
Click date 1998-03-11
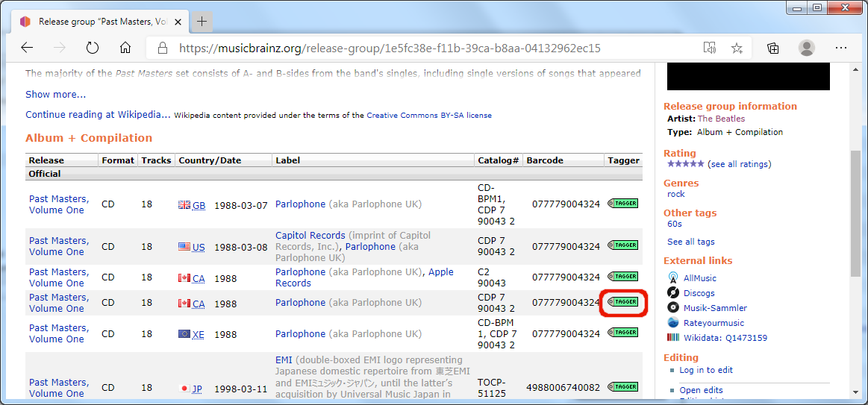(241, 389)
